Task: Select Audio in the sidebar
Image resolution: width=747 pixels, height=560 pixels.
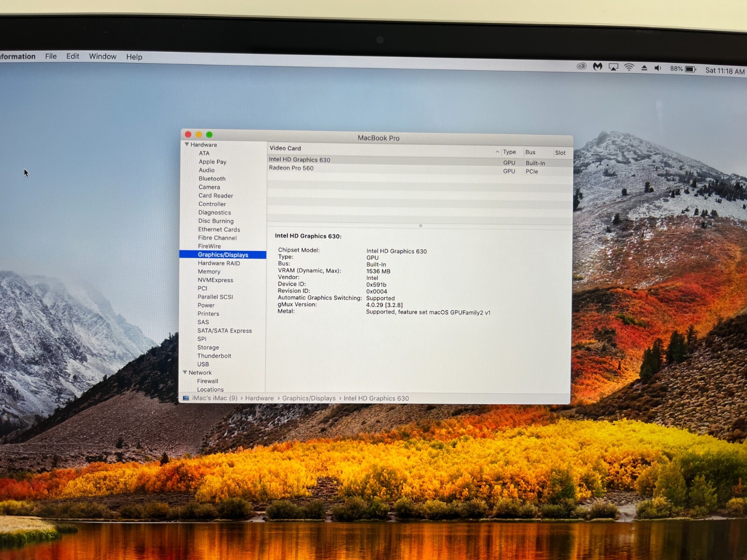Action: [207, 170]
